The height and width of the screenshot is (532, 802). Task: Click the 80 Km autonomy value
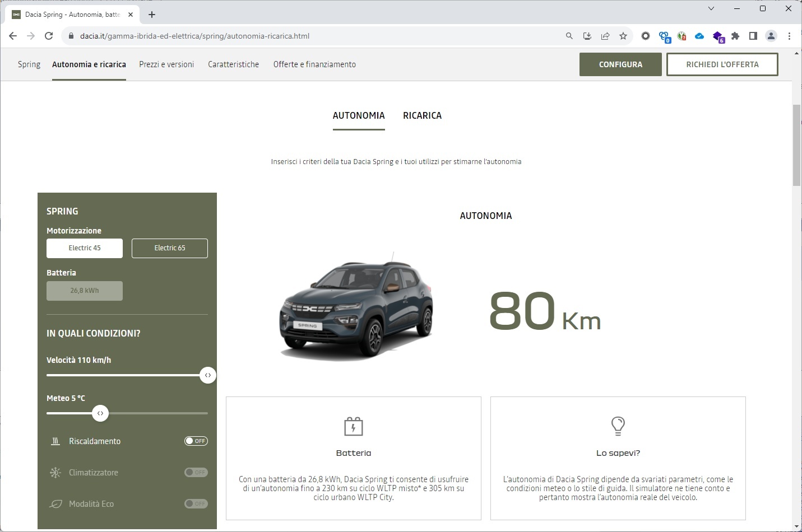pos(545,311)
